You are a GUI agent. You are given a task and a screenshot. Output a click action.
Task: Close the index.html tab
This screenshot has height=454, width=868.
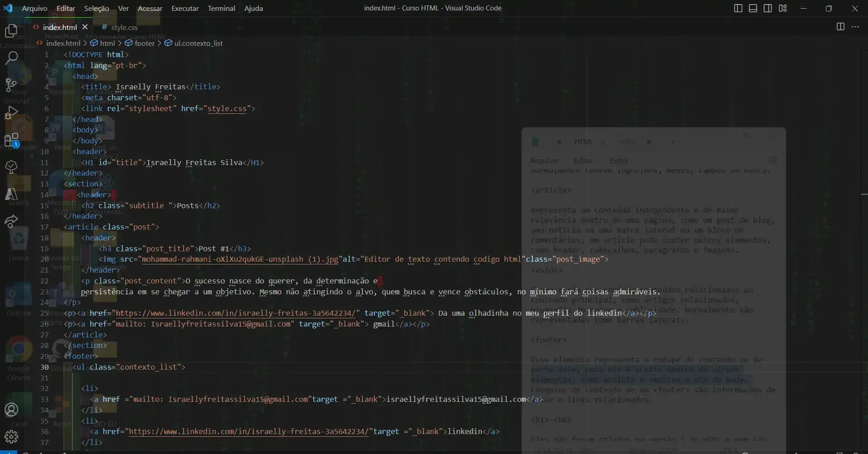click(x=85, y=27)
